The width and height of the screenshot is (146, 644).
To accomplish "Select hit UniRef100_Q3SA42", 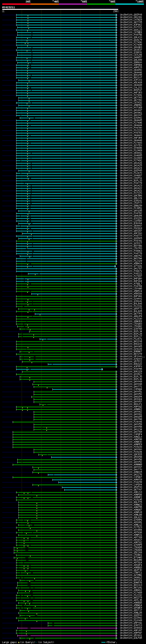I will [131, 118].
